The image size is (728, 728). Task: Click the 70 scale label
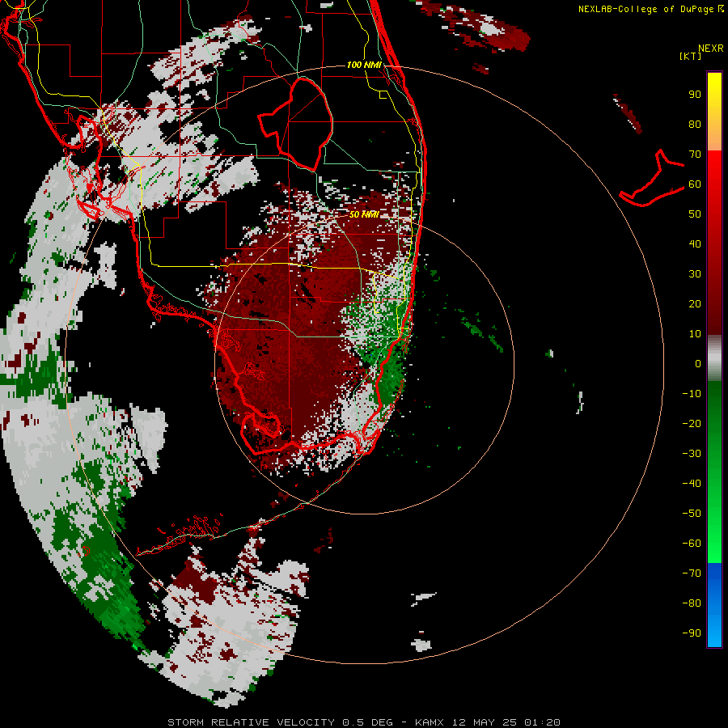click(695, 154)
